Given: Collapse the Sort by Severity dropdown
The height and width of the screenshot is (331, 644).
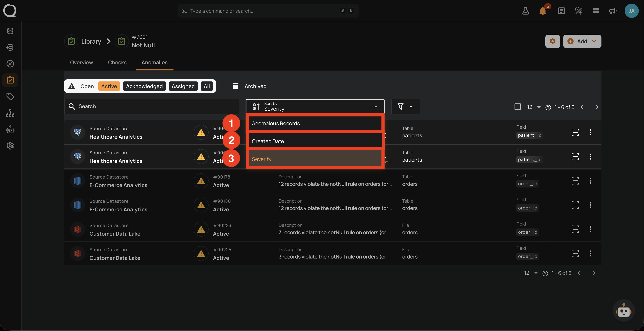Looking at the screenshot, I should [315, 106].
